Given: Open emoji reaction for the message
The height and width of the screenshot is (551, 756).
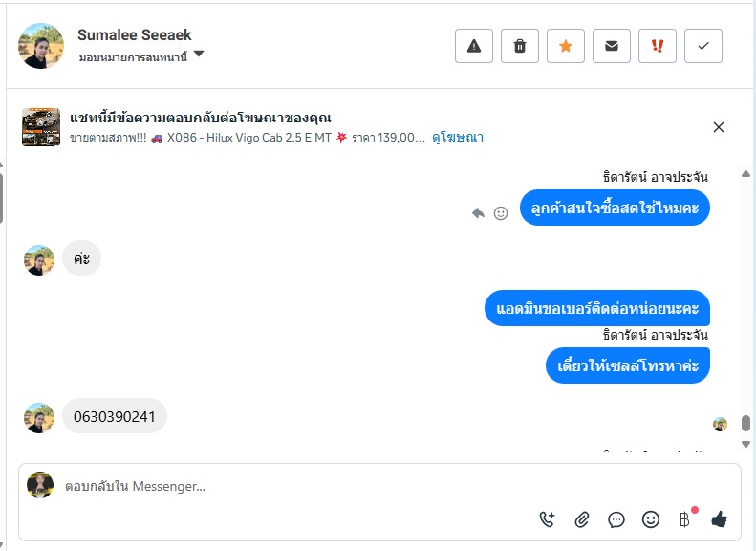Looking at the screenshot, I should pos(500,213).
